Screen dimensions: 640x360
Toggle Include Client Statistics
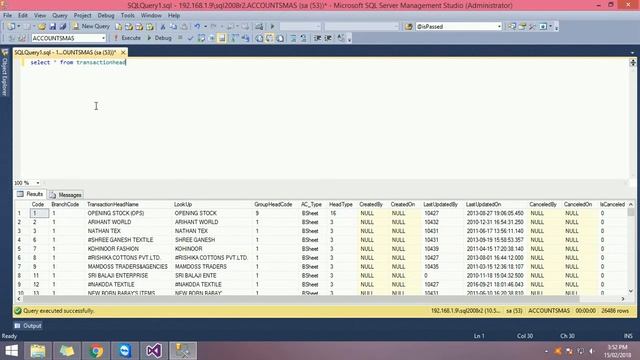(x=245, y=38)
